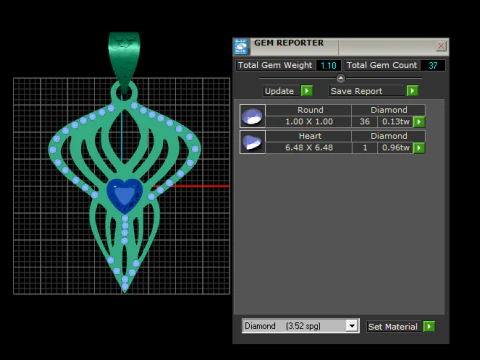Click the green arrow next to Set Material
The image size is (480, 360).
pyautogui.click(x=429, y=326)
